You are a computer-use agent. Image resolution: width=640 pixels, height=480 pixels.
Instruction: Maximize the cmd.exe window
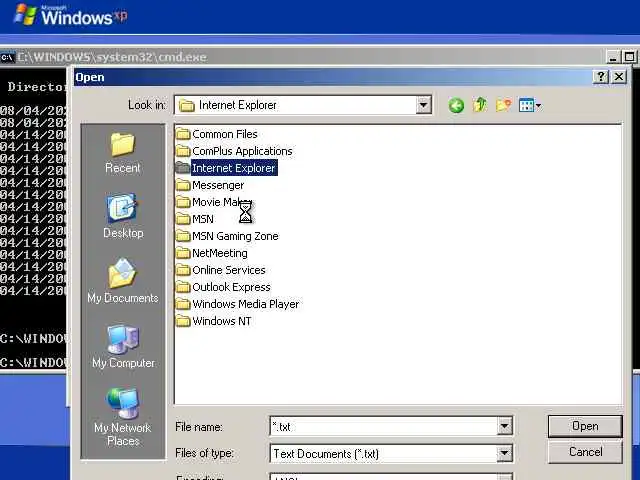coord(629,57)
